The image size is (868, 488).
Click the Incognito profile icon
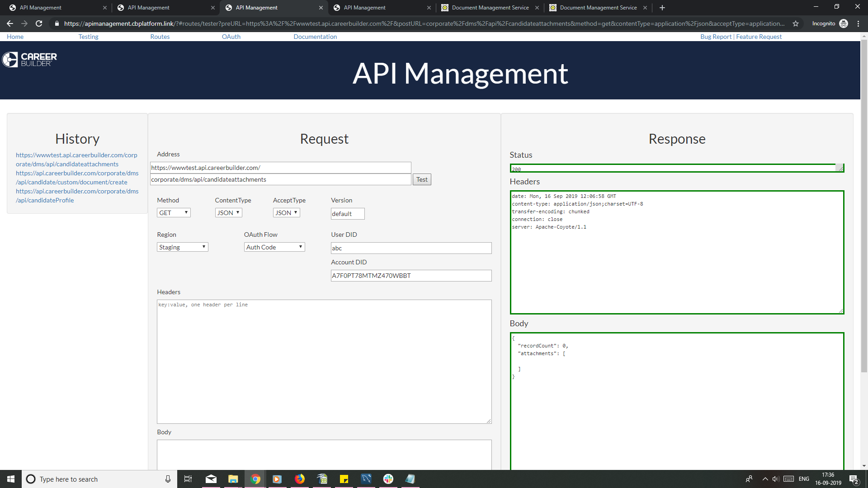click(844, 23)
